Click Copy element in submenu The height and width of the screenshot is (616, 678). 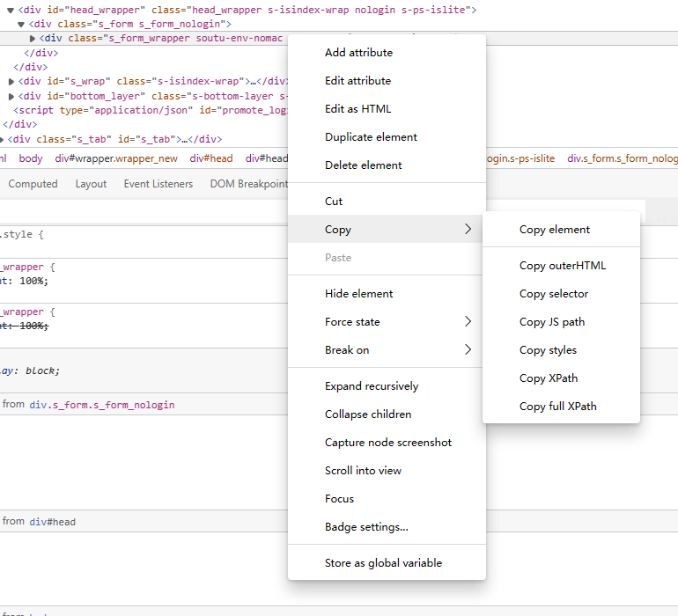point(555,230)
